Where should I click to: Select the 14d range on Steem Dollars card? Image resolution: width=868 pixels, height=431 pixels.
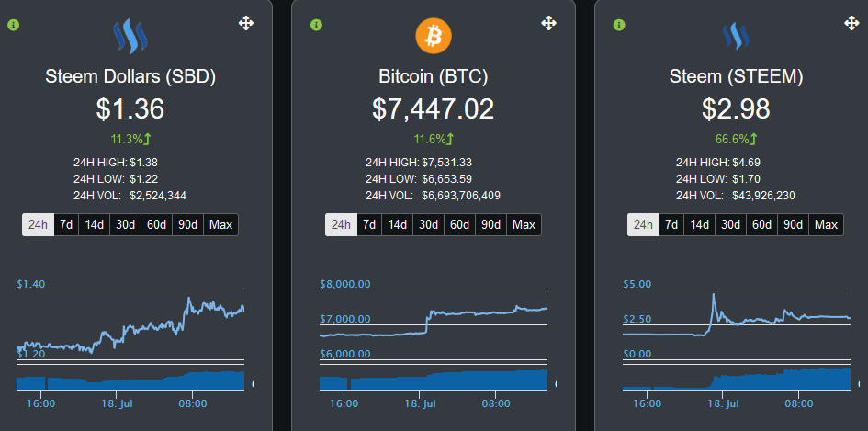tap(95, 225)
